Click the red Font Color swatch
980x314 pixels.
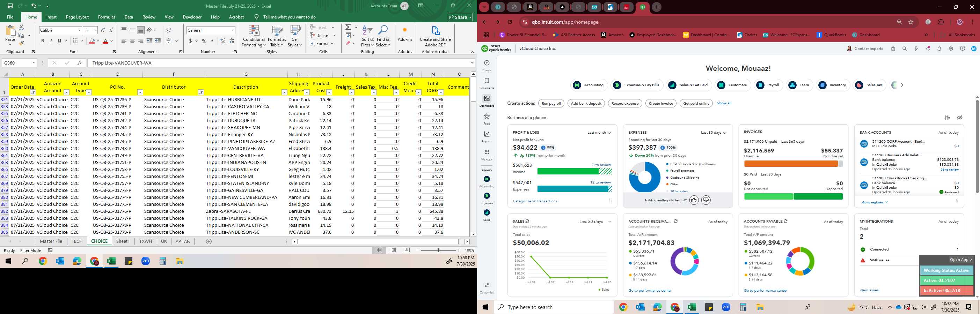coord(105,41)
